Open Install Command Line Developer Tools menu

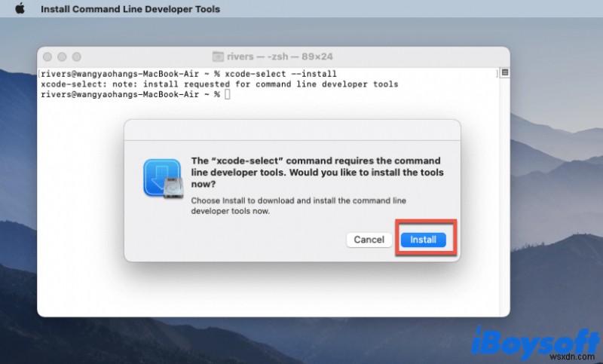point(130,9)
